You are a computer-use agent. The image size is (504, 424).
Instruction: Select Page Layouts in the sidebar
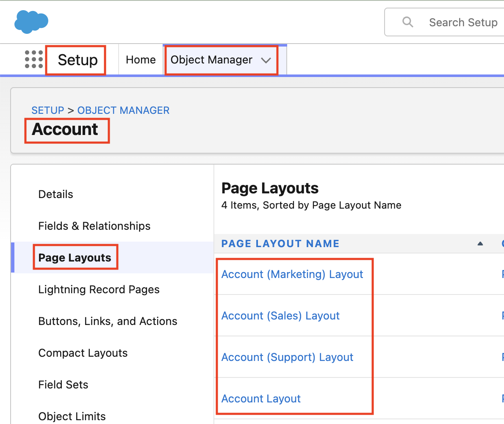tap(75, 258)
